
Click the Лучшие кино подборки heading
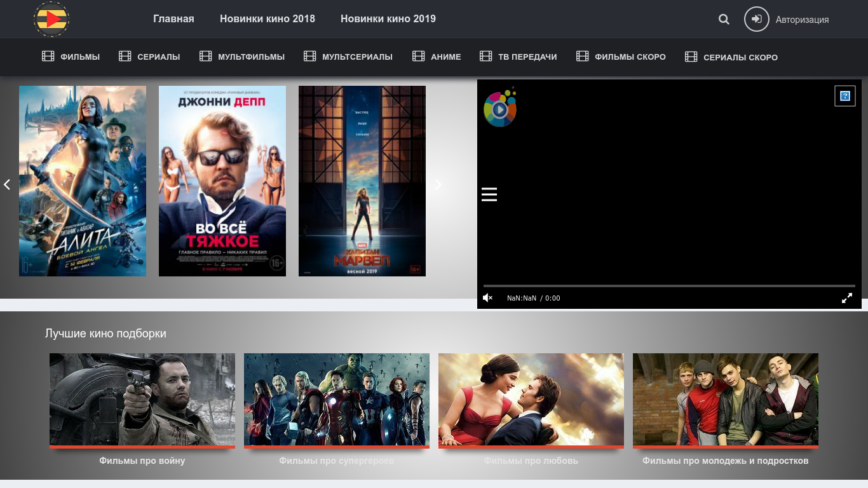click(x=105, y=334)
